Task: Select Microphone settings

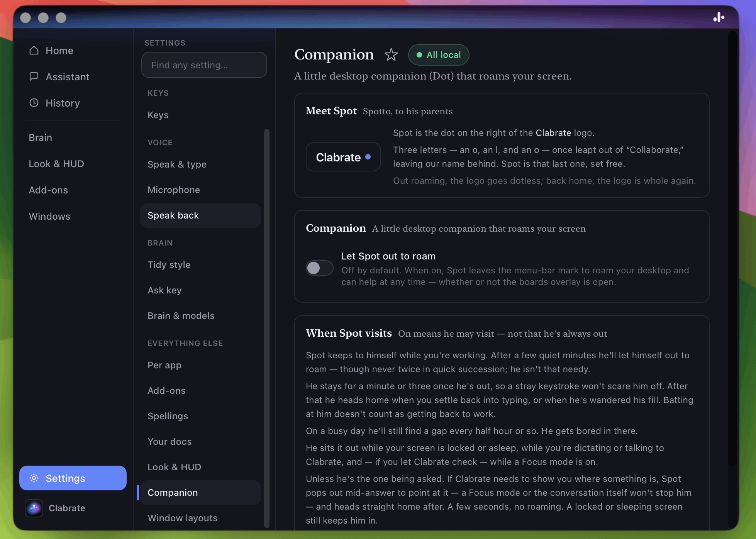Action: 200,190
